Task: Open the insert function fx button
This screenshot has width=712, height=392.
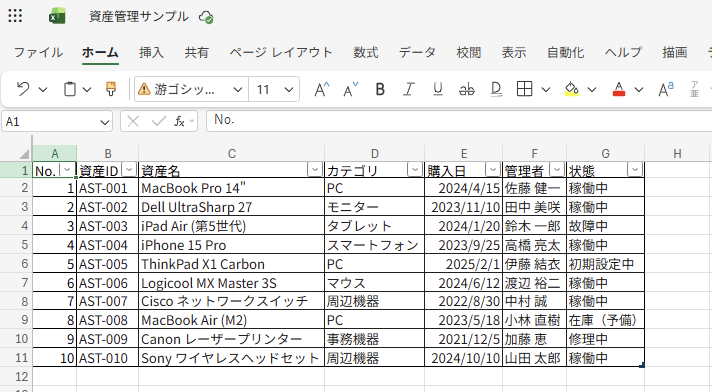Action: tap(179, 121)
